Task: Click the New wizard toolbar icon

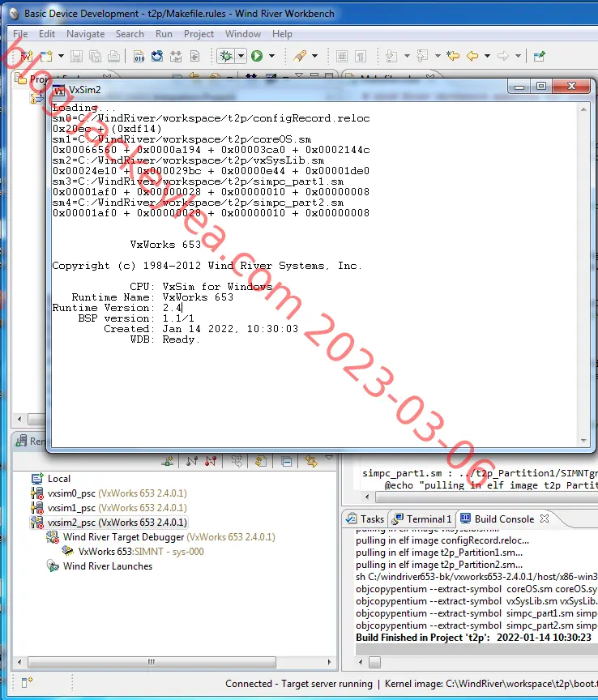Action: pos(46,56)
